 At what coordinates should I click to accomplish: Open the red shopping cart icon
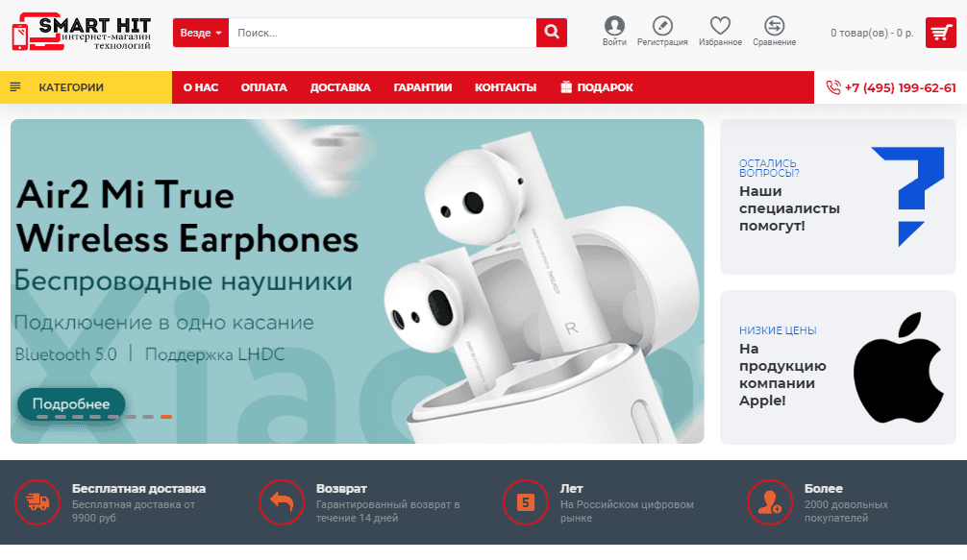point(940,33)
